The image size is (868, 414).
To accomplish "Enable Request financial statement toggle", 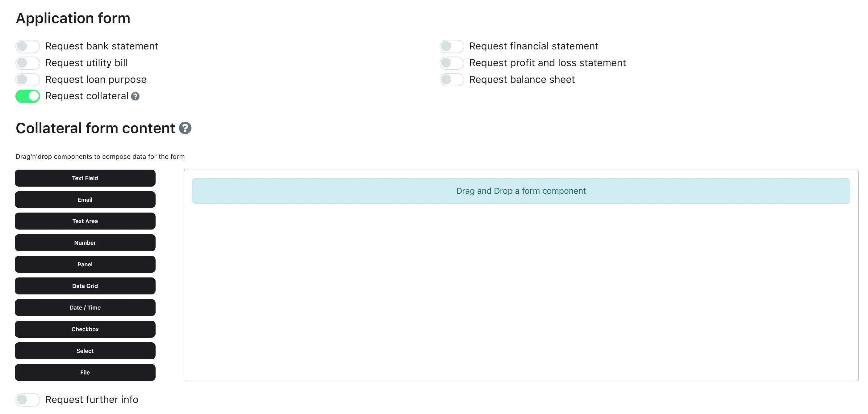I will 452,46.
